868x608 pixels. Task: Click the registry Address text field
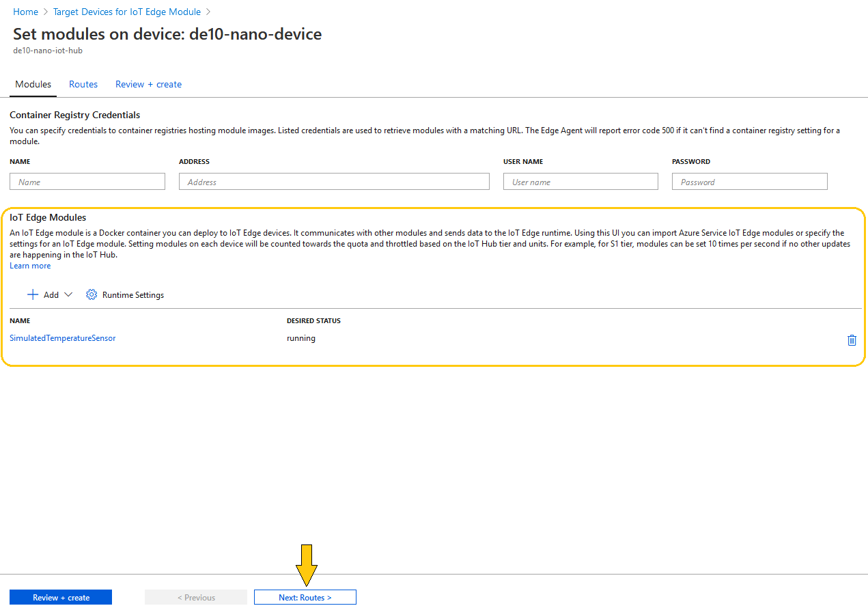pos(334,182)
